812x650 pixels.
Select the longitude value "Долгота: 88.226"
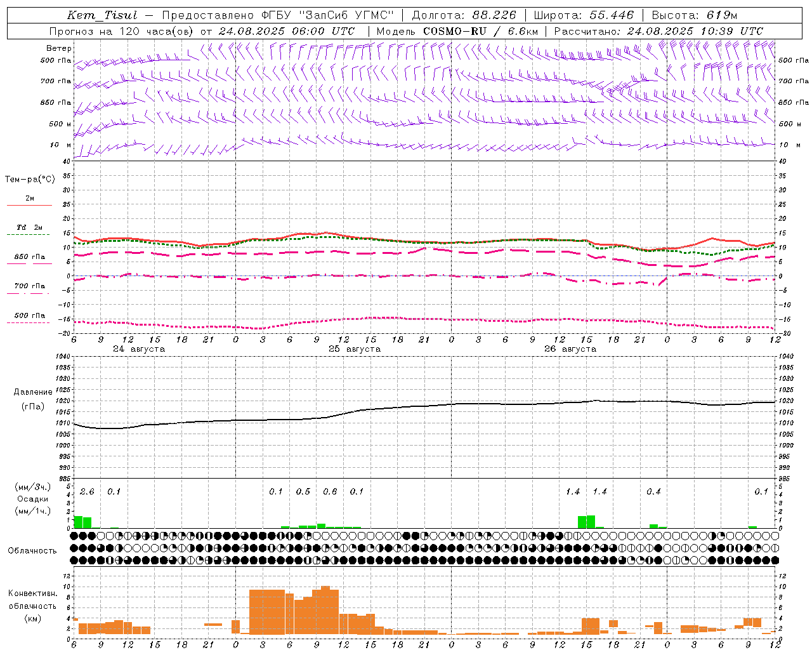click(464, 15)
